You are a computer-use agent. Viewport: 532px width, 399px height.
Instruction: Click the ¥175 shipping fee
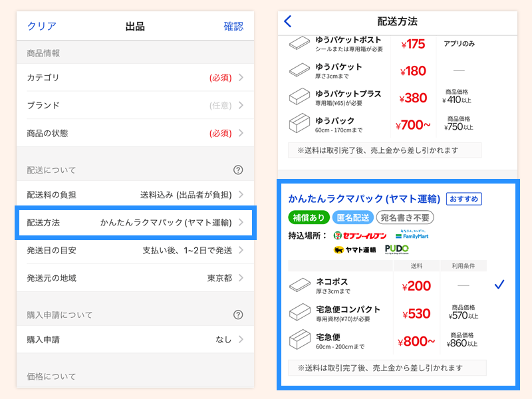coord(413,44)
